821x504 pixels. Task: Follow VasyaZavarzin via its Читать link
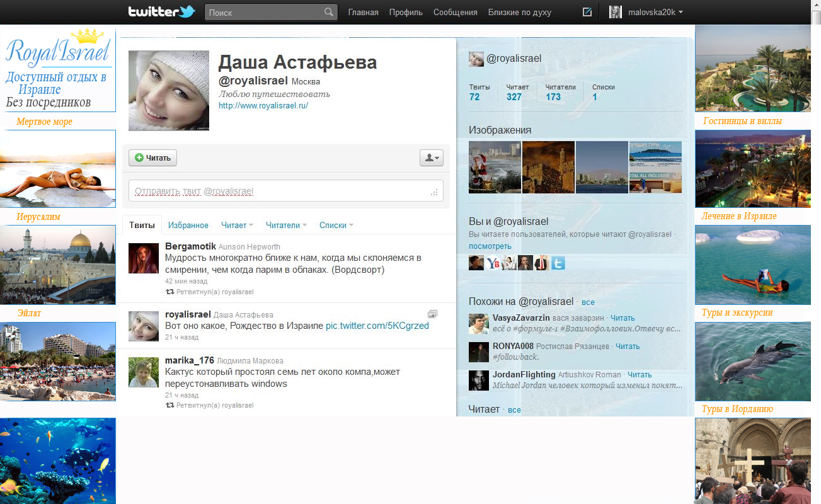[x=623, y=318]
